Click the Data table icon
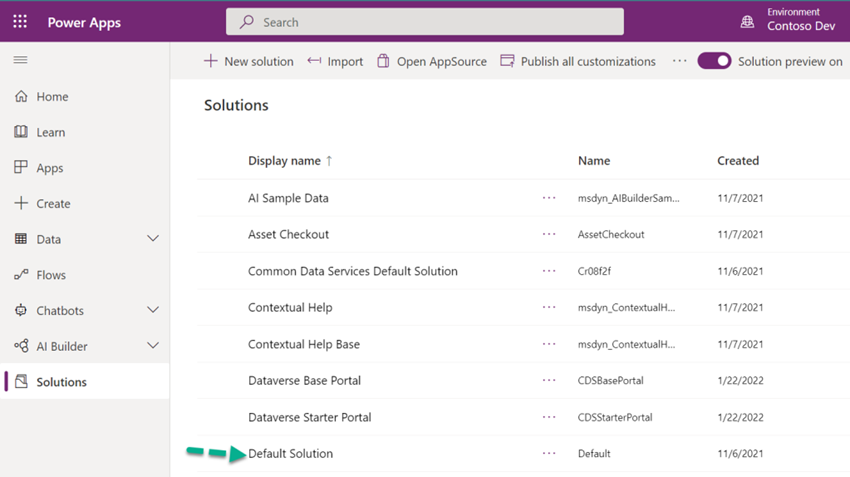Viewport: 850px width, 477px height. (x=21, y=239)
